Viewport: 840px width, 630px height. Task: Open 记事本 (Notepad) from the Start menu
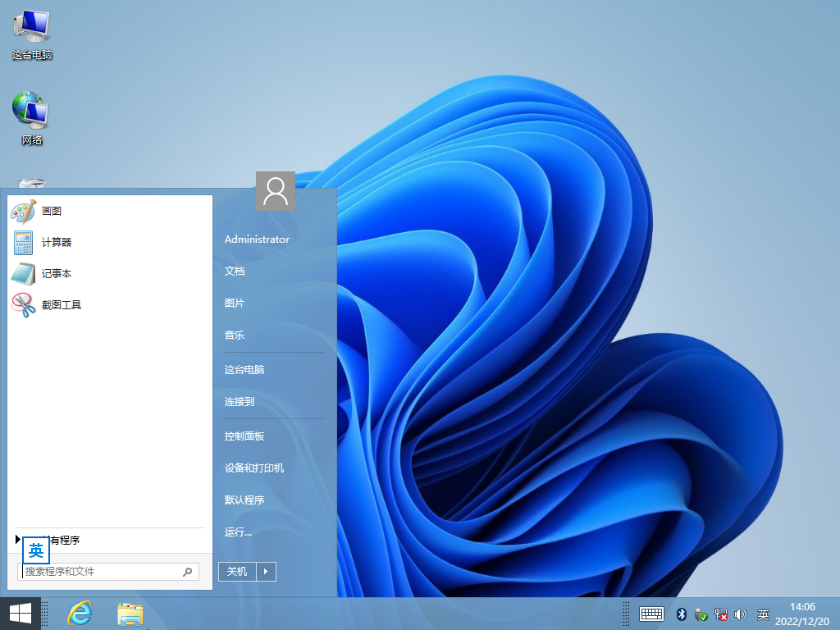56,274
